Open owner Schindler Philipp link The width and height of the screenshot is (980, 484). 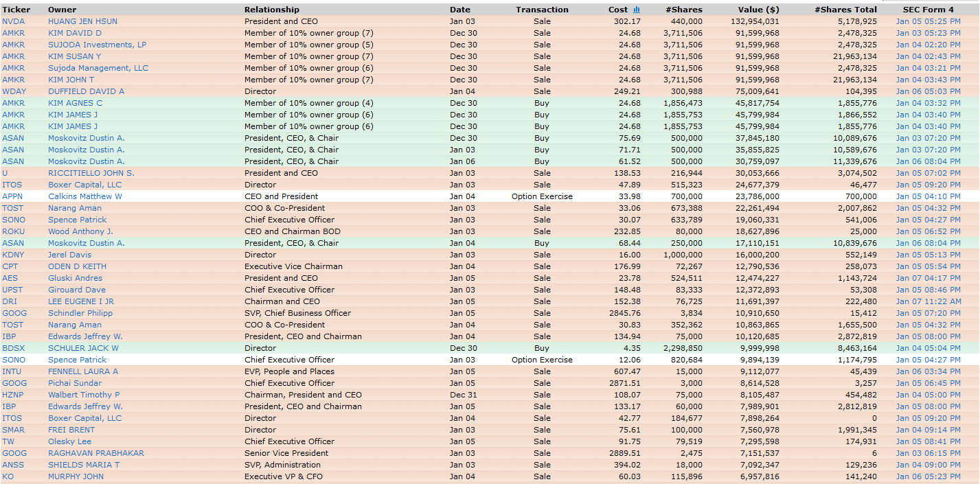tap(80, 313)
